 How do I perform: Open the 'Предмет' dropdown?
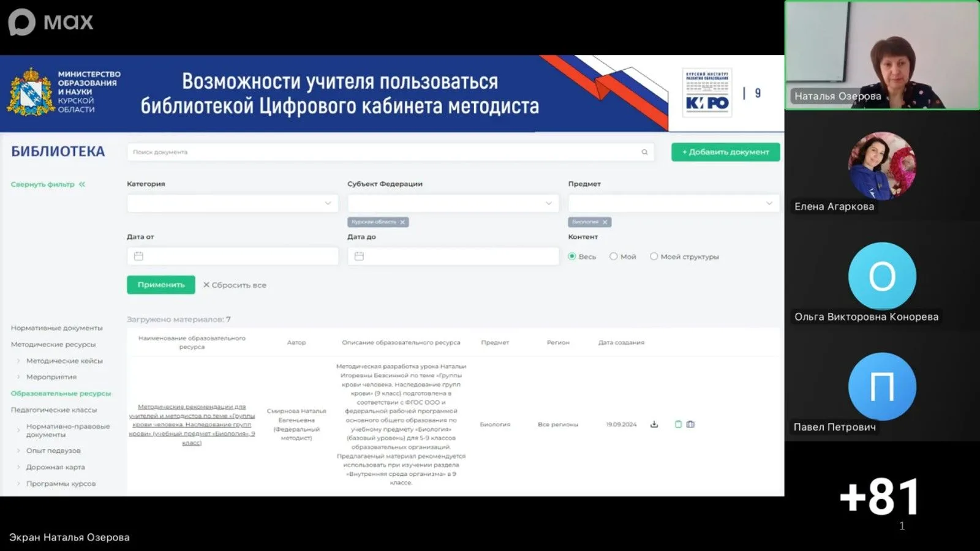click(x=673, y=203)
